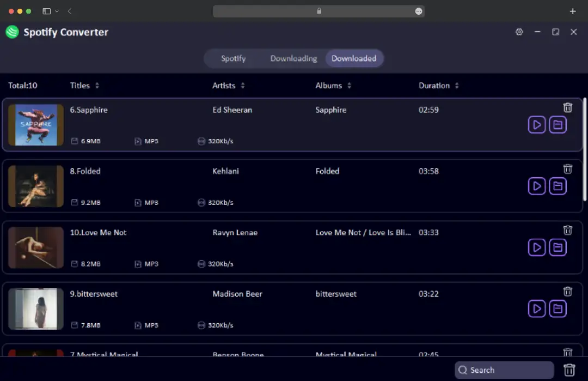Image resolution: width=588 pixels, height=381 pixels.
Task: Open output folder for "10.Love Me Not"
Action: coord(558,247)
